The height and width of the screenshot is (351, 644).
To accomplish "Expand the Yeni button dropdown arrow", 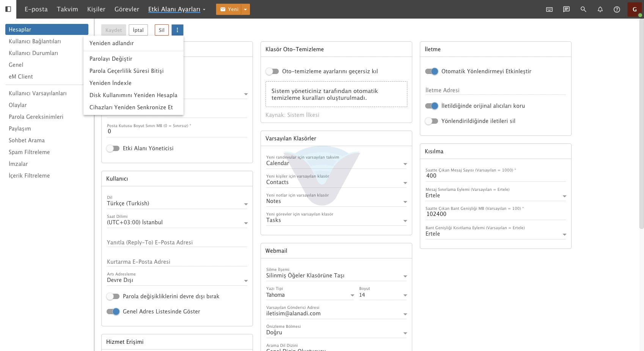I will point(246,9).
